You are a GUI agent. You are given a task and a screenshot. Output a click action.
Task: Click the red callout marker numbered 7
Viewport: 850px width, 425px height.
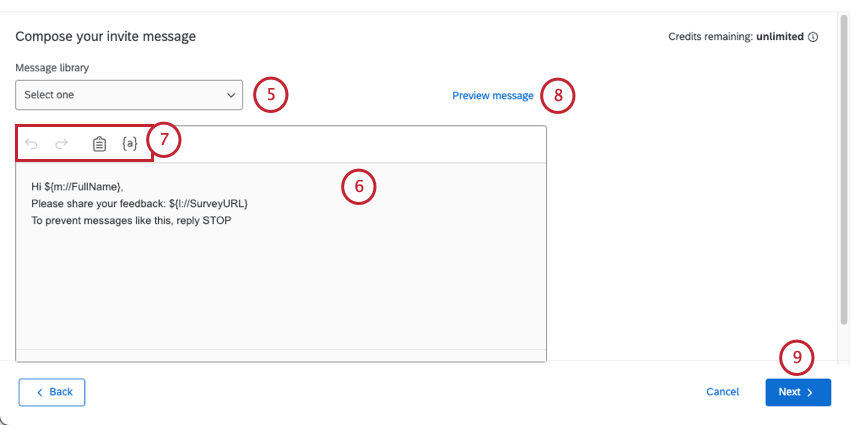[x=164, y=141]
